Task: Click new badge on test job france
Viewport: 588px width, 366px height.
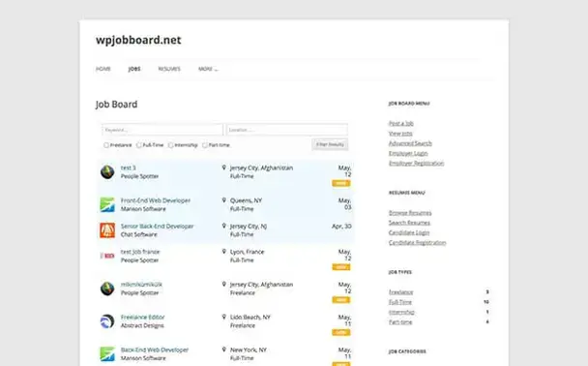Action: (340, 267)
